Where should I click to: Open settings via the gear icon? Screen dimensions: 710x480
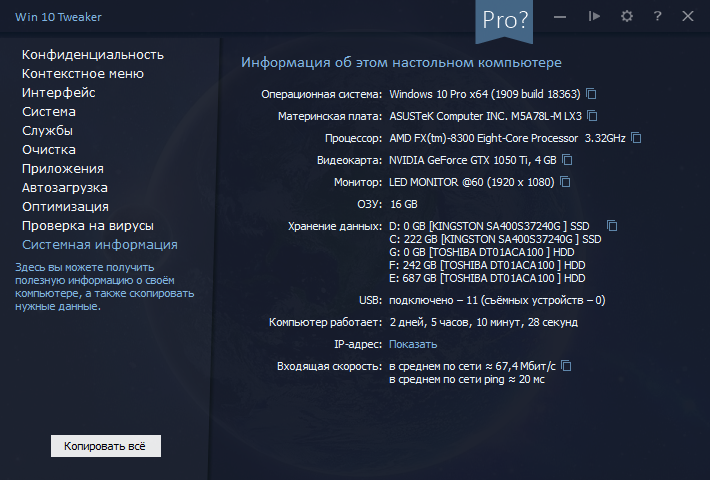627,17
